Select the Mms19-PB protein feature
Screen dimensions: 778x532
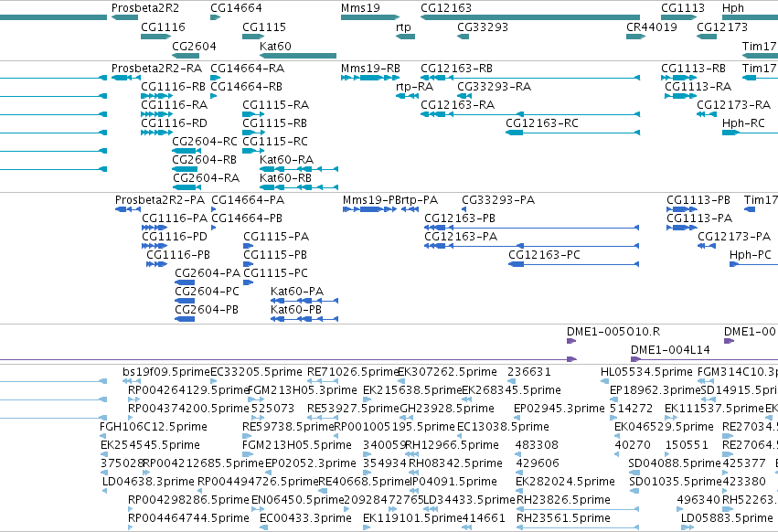(369, 209)
